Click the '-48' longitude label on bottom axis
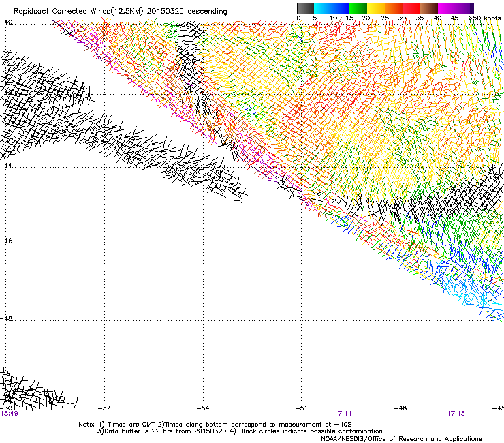 click(400, 408)
